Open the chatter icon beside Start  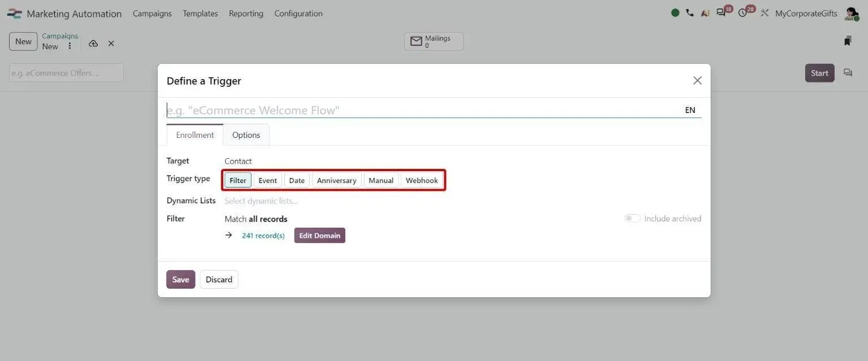pos(848,73)
